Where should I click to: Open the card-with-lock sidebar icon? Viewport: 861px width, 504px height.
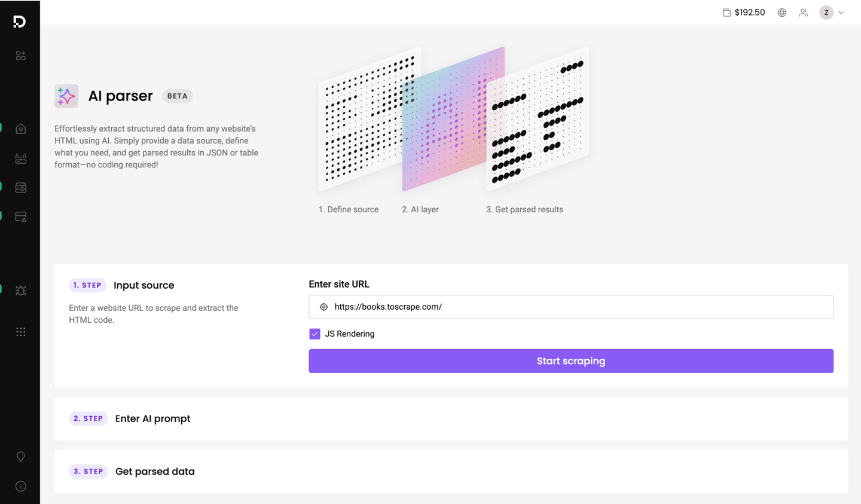click(x=21, y=217)
